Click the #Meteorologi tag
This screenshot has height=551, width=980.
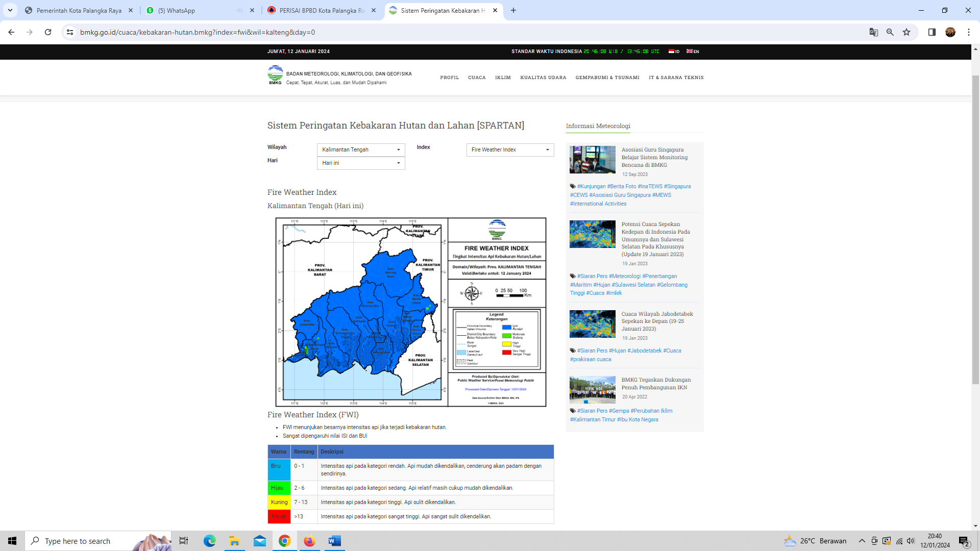tap(624, 277)
